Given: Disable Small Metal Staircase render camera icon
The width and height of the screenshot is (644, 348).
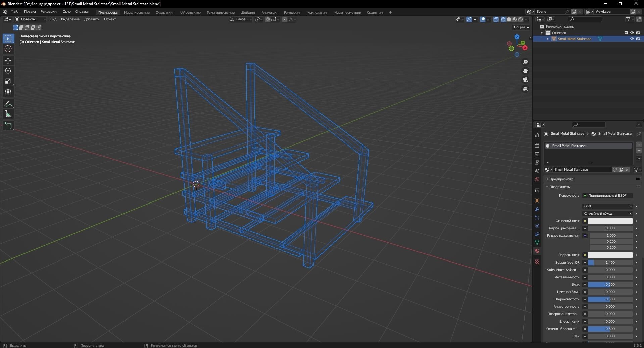Looking at the screenshot, I should point(638,39).
